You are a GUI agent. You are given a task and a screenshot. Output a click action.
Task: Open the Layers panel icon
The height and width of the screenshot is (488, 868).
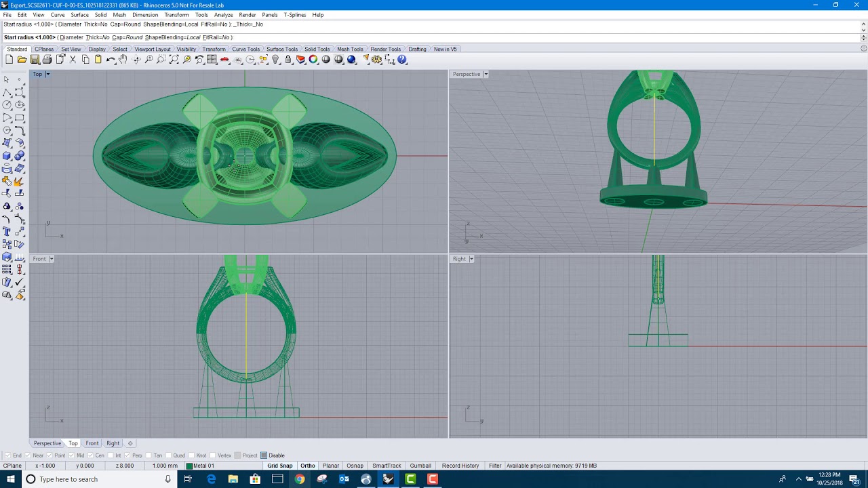(300, 60)
